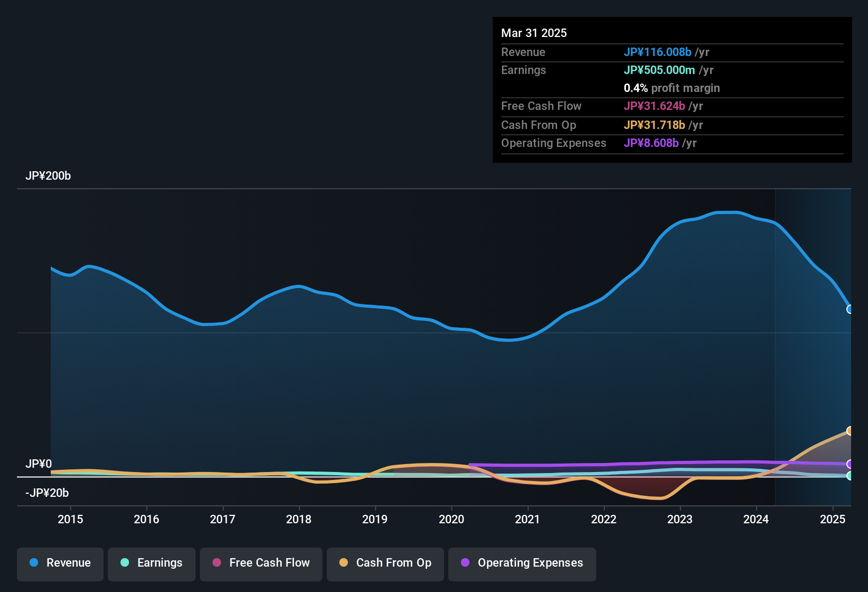Click the Earnings endpoint marker
The image size is (868, 592).
[x=849, y=476]
